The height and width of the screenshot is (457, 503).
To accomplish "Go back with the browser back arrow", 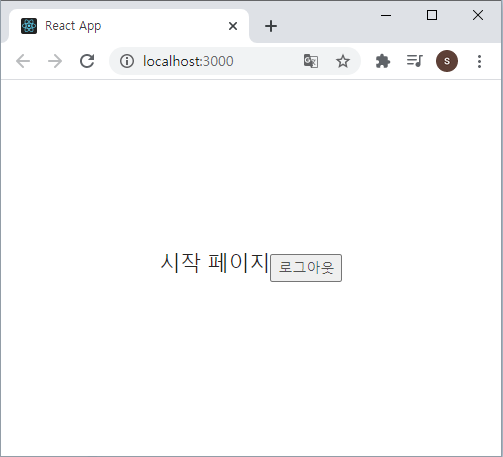I will (x=23, y=61).
